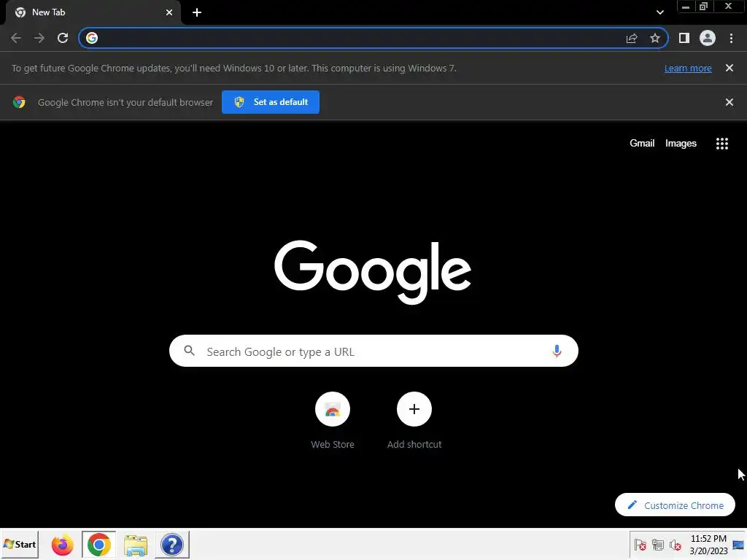
Task: Open the profile avatar menu
Action: tap(708, 38)
